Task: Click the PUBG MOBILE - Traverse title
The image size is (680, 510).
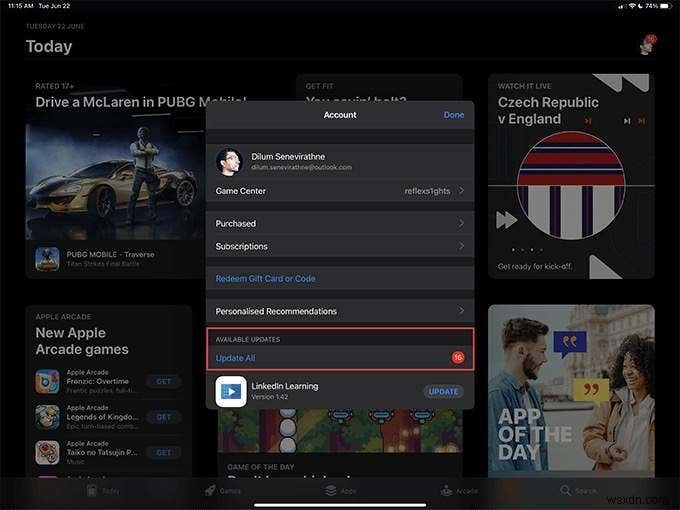Action: [110, 255]
